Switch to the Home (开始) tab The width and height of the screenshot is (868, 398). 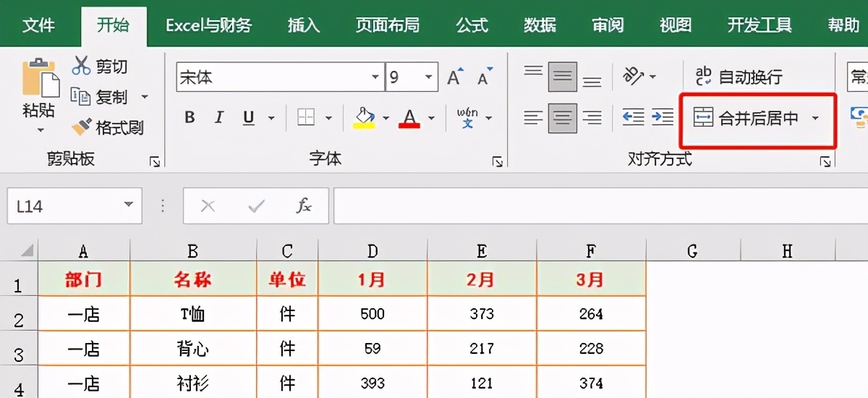click(114, 25)
